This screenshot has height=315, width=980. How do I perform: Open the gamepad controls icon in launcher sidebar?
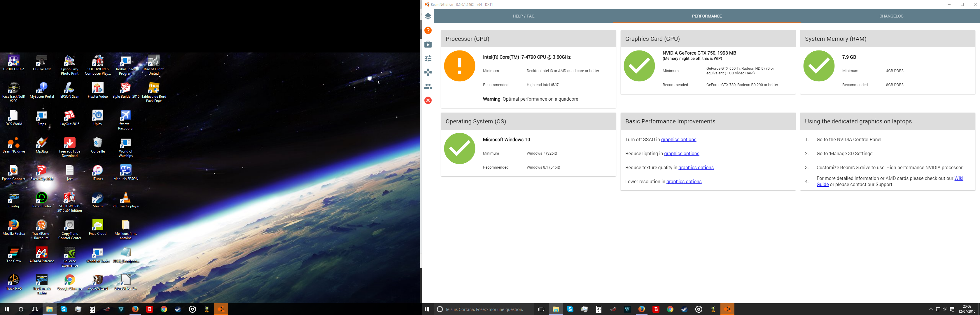pos(428,72)
